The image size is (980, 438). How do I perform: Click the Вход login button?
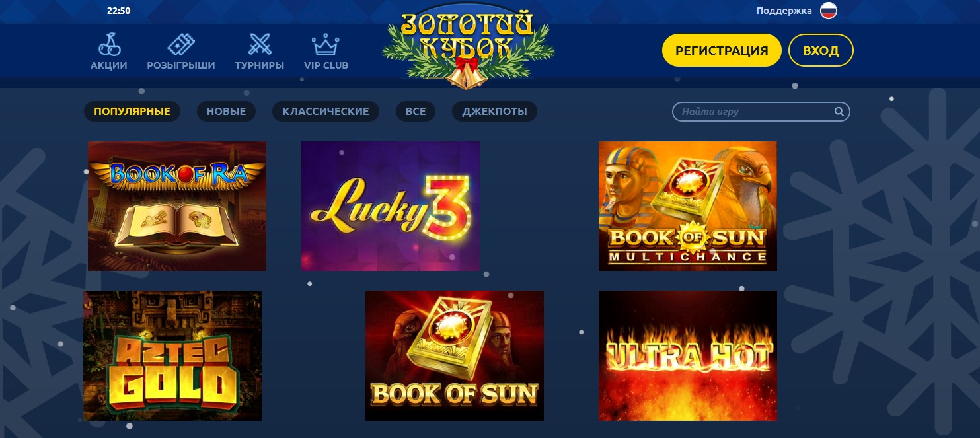click(x=821, y=51)
